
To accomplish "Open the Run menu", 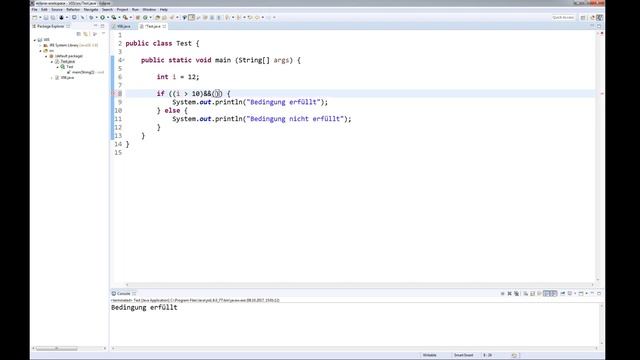I will (135, 9).
